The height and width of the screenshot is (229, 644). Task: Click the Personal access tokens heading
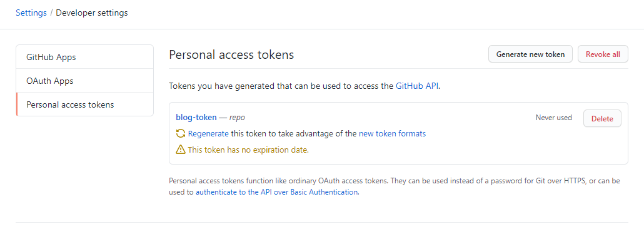pyautogui.click(x=231, y=54)
